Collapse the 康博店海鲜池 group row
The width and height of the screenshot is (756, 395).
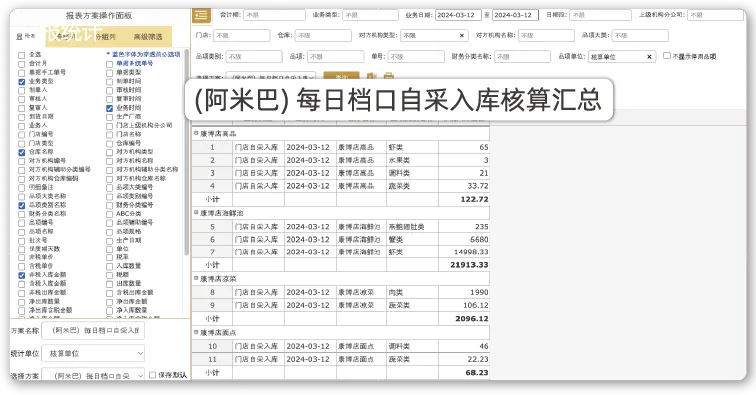[x=196, y=212]
